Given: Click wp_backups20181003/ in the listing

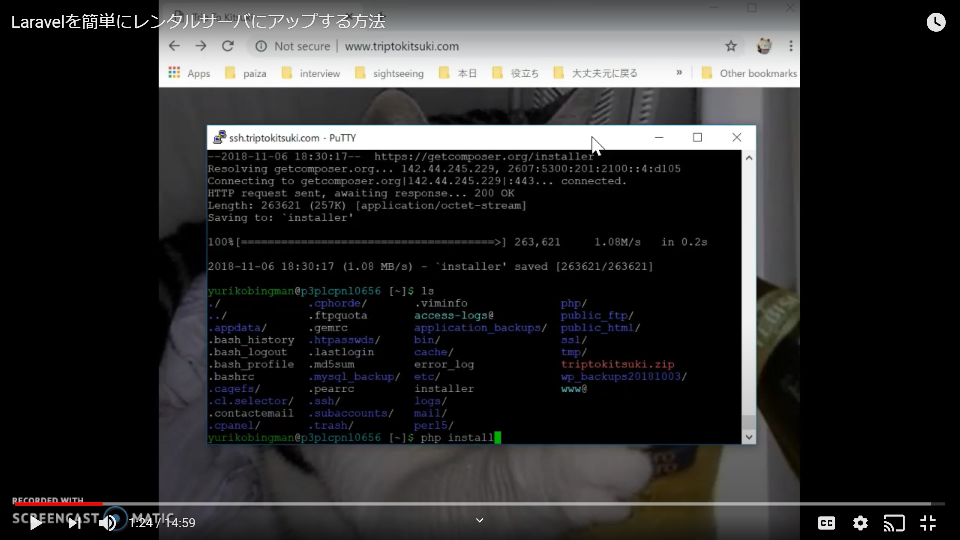Looking at the screenshot, I should coord(623,377).
